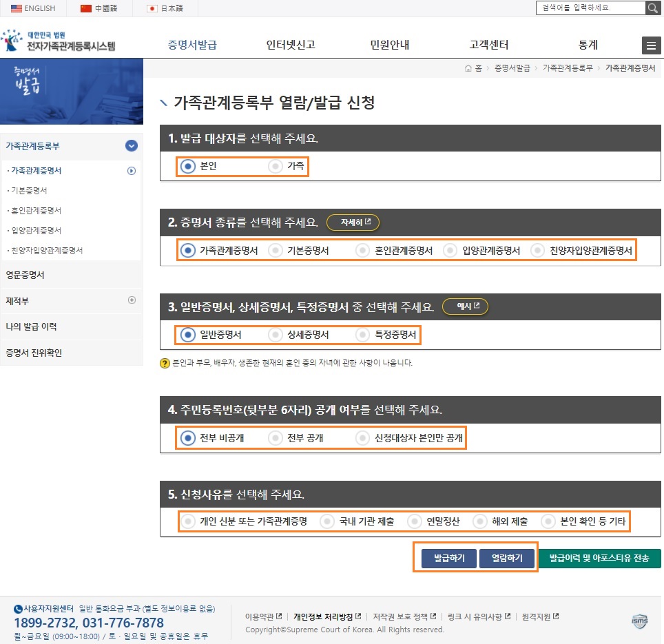This screenshot has width=664, height=644.
Task: Click the 발급하기 button
Action: click(x=449, y=559)
